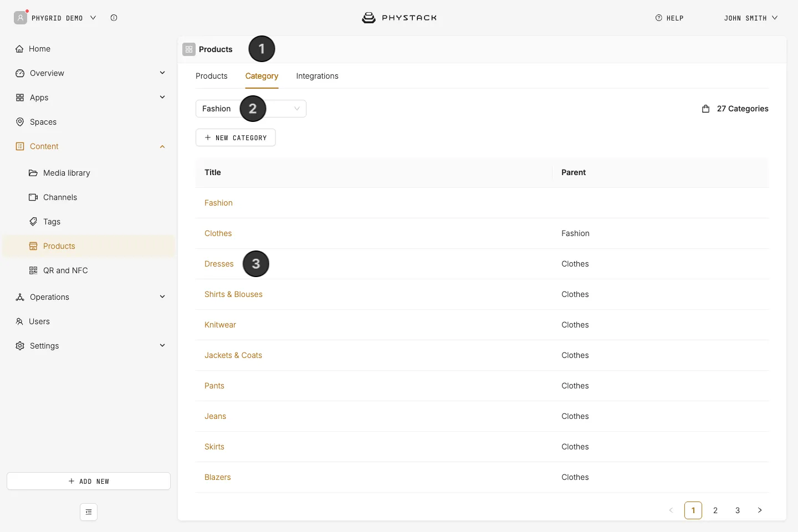The image size is (798, 532).
Task: Click the HELP question-mark icon
Action: tap(659, 18)
